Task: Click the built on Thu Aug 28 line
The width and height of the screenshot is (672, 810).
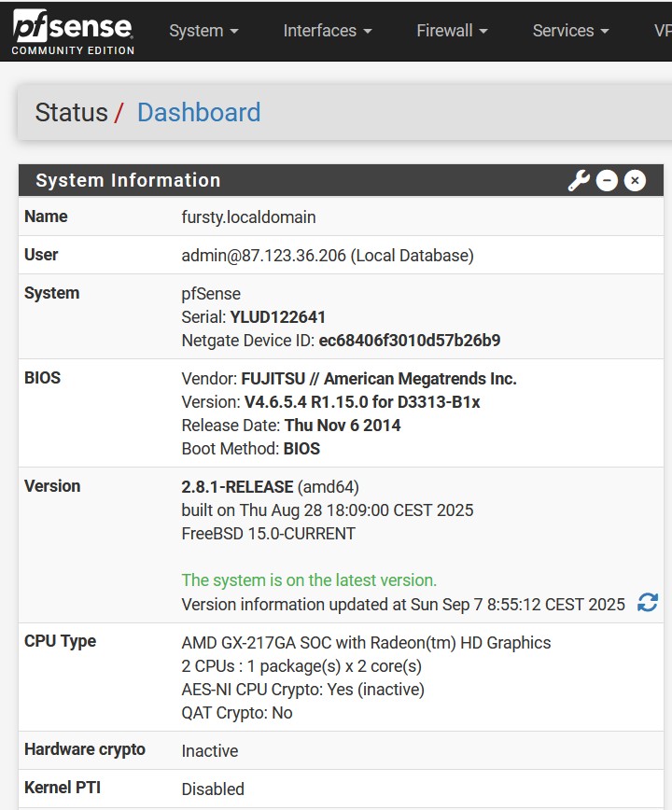Action: tap(327, 510)
